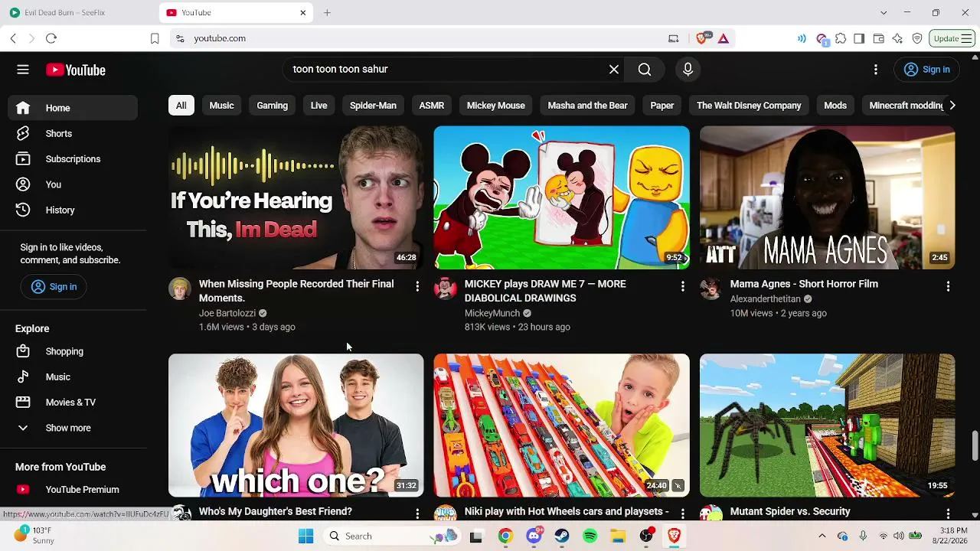980x551 pixels.
Task: Open the Windows Start menu
Action: pyautogui.click(x=305, y=536)
